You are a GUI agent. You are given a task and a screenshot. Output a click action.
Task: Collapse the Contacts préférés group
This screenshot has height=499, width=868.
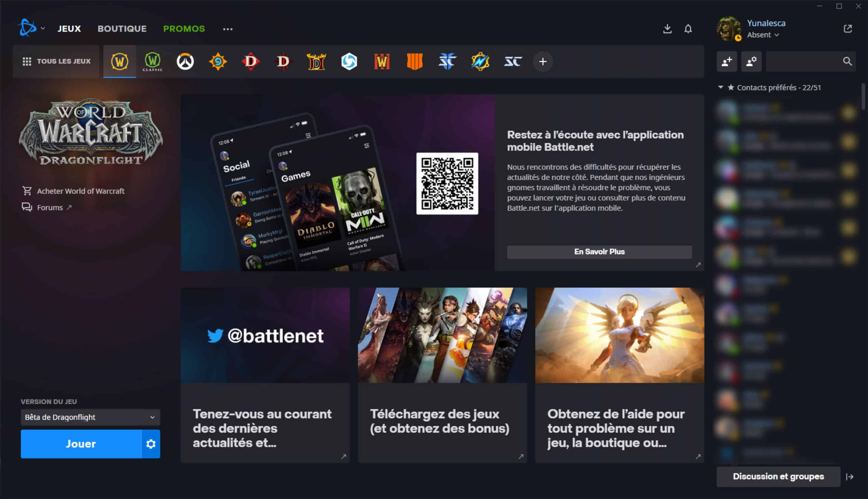[x=721, y=87]
